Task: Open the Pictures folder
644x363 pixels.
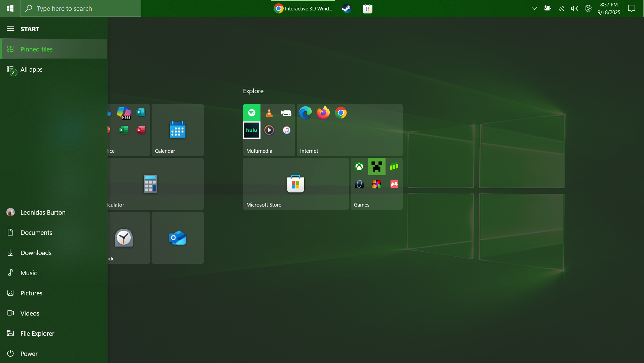Action: click(54, 293)
